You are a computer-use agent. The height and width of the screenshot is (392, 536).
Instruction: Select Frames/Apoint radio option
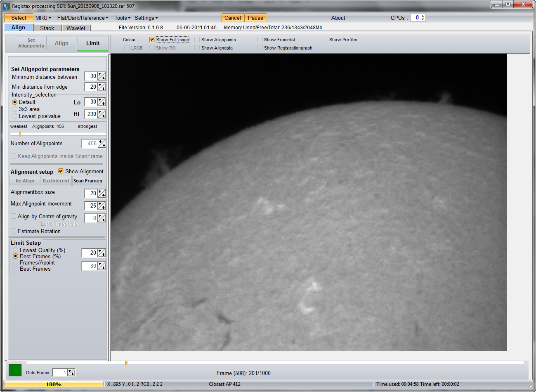(16, 262)
